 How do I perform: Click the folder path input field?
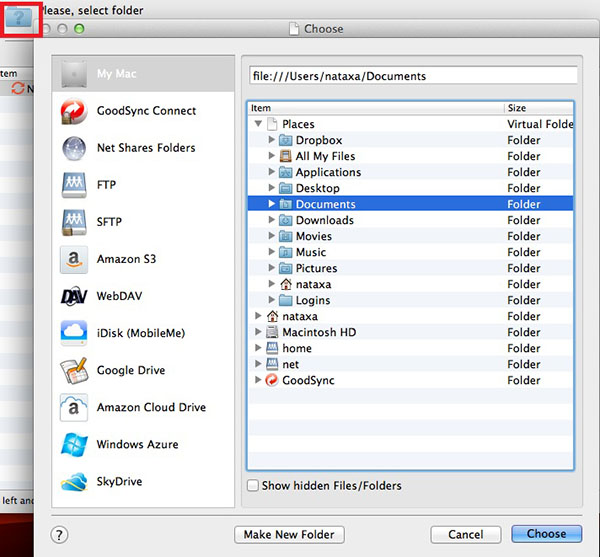413,76
